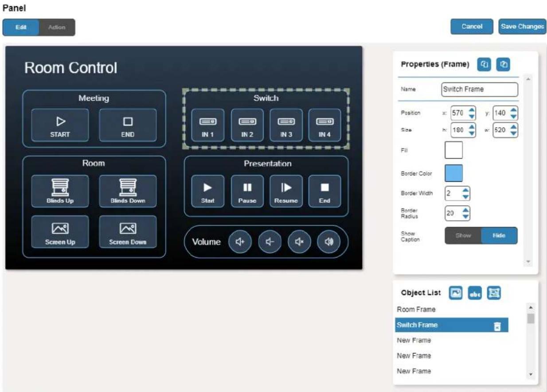Increase the Size h value

[472, 126]
